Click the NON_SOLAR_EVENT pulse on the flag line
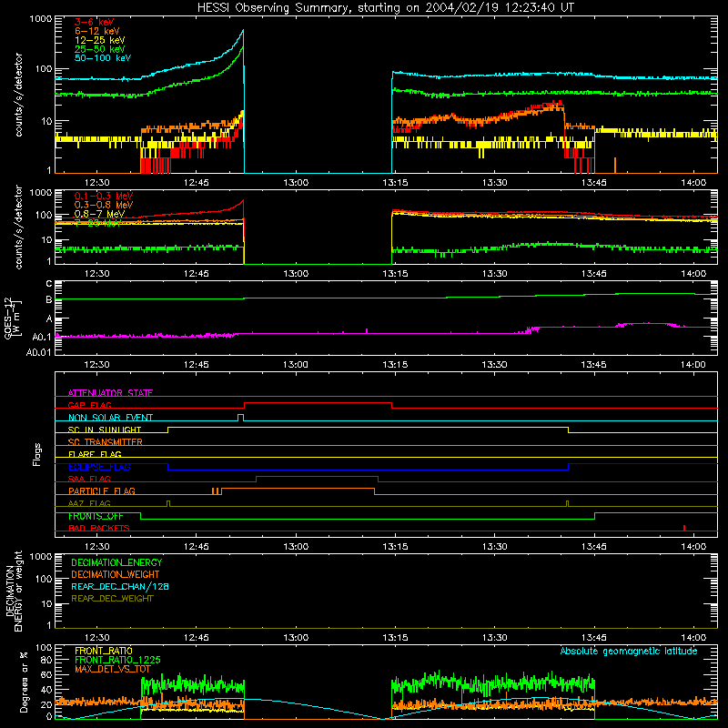This screenshot has width=728, height=728. tap(240, 418)
